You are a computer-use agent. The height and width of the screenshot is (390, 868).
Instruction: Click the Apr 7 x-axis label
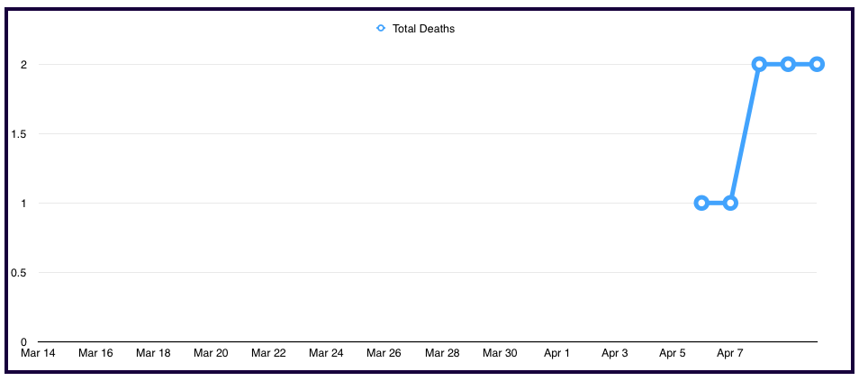[729, 354]
